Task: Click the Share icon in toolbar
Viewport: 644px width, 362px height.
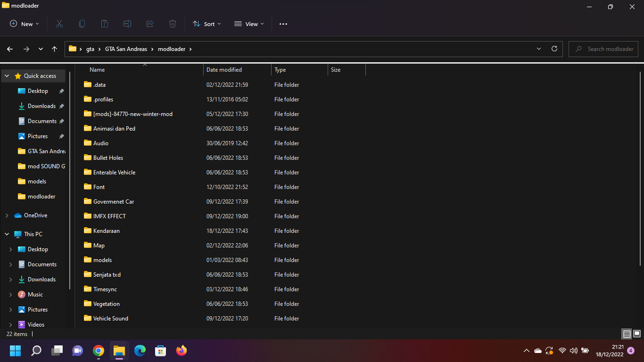Action: coord(150,24)
